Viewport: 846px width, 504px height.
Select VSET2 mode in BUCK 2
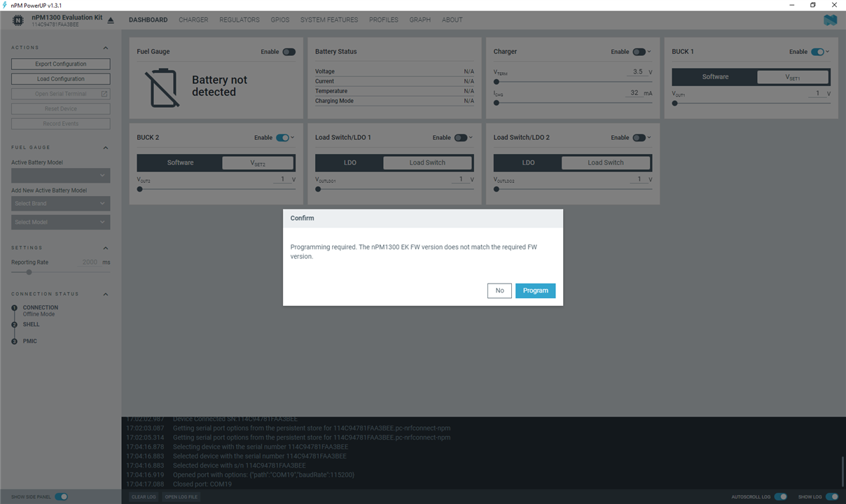tap(258, 163)
